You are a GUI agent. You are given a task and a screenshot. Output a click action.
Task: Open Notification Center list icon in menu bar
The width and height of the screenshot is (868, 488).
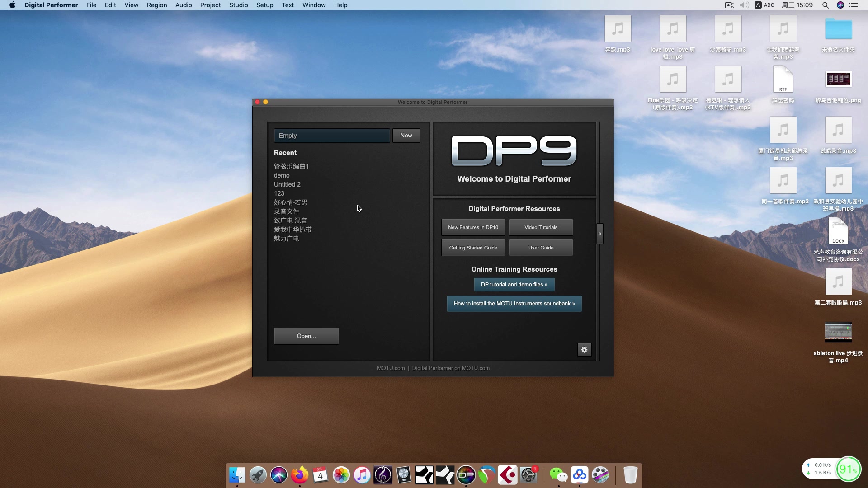[x=854, y=5]
